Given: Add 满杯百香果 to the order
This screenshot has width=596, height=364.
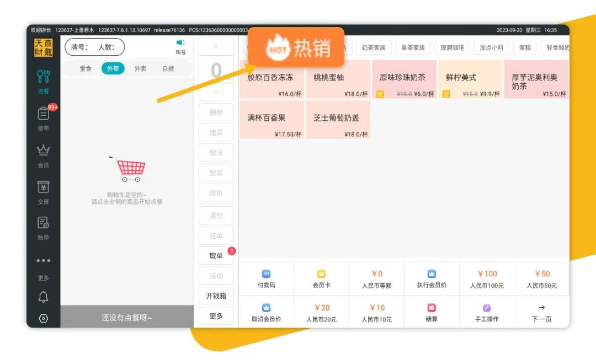Looking at the screenshot, I should pos(272,120).
